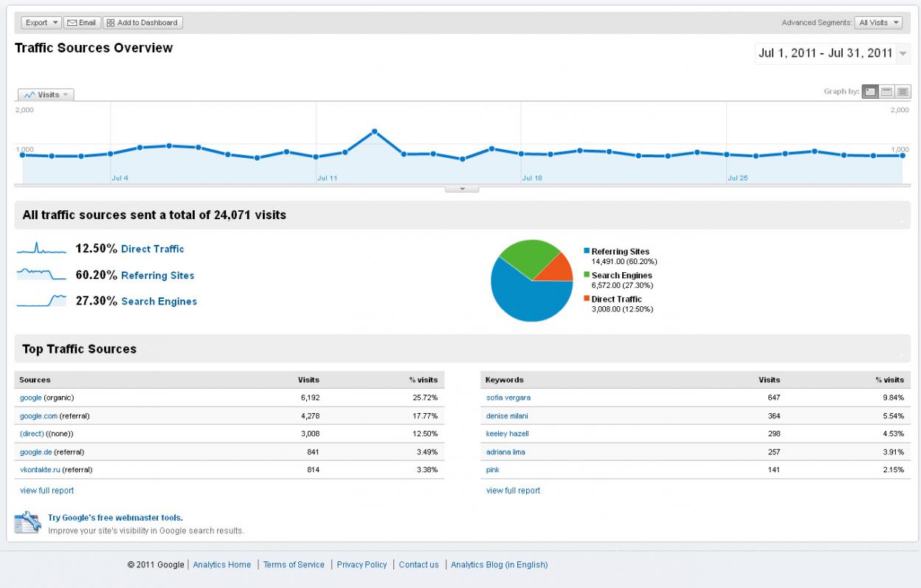This screenshot has height=588, width=921.
Task: Select Graph by day icon
Action: 869,92
